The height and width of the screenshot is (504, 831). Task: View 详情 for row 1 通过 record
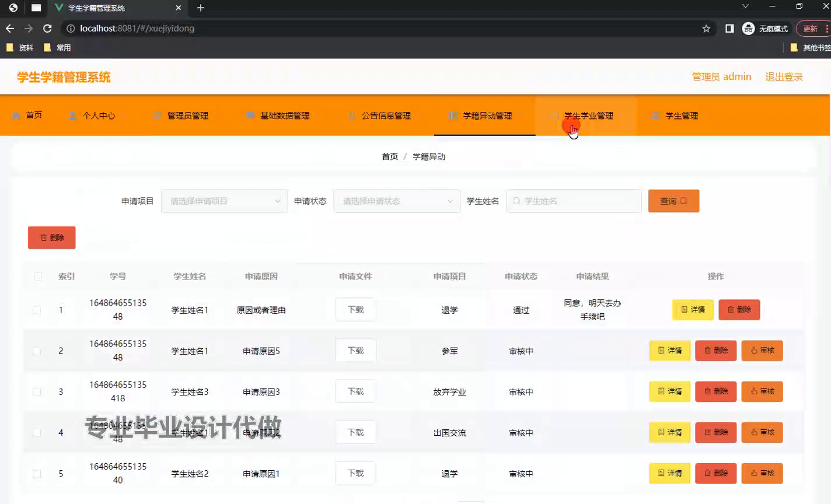pyautogui.click(x=693, y=310)
